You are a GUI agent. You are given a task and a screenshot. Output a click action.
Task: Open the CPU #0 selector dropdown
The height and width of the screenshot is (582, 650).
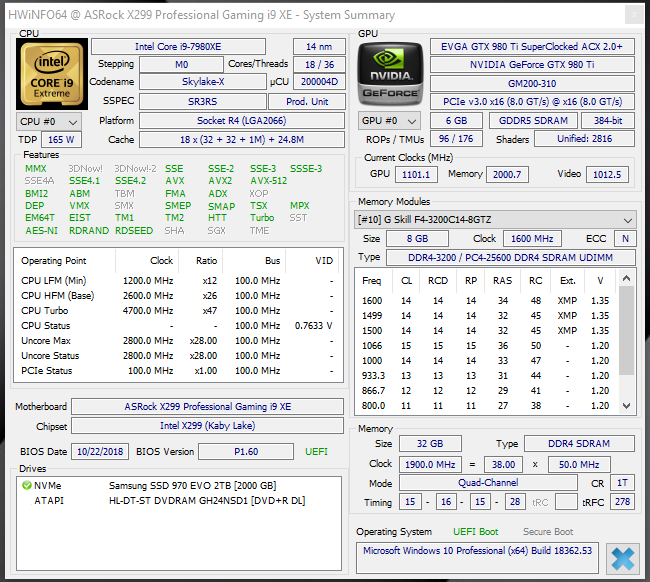pyautogui.click(x=49, y=121)
